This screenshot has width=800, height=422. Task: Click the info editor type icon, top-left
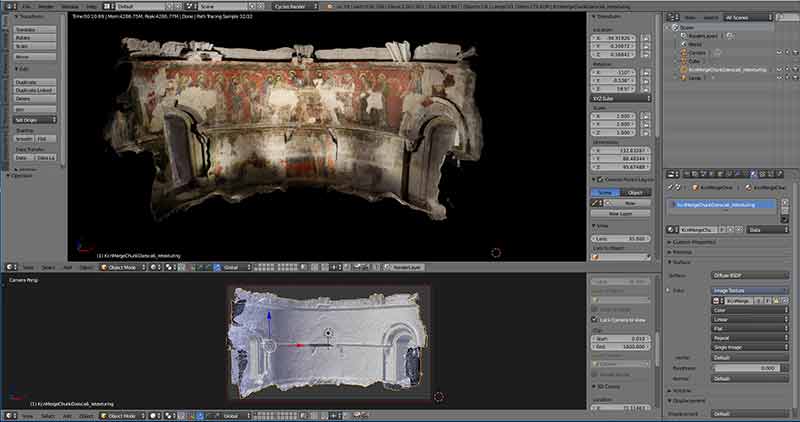point(10,6)
